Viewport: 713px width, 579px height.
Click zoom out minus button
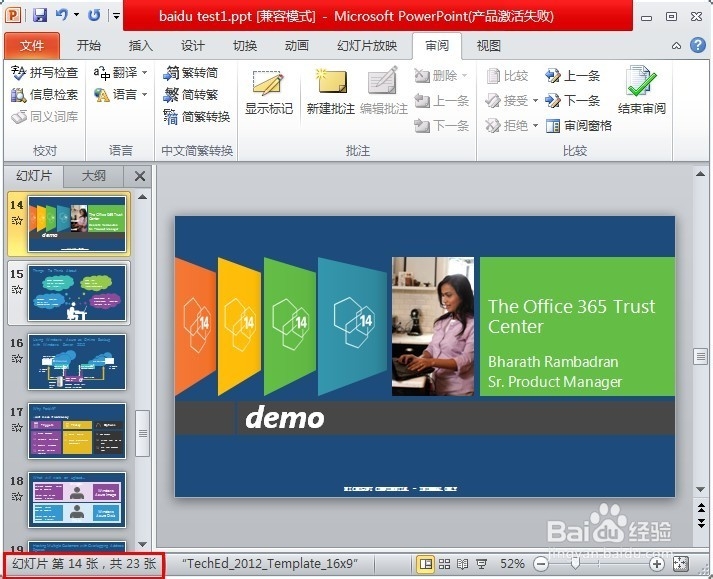point(541,564)
